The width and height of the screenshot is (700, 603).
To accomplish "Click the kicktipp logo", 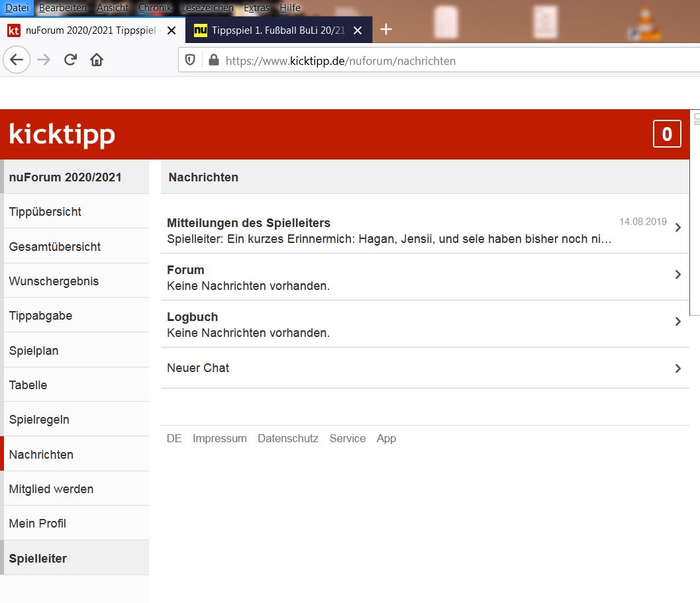I will [x=62, y=134].
